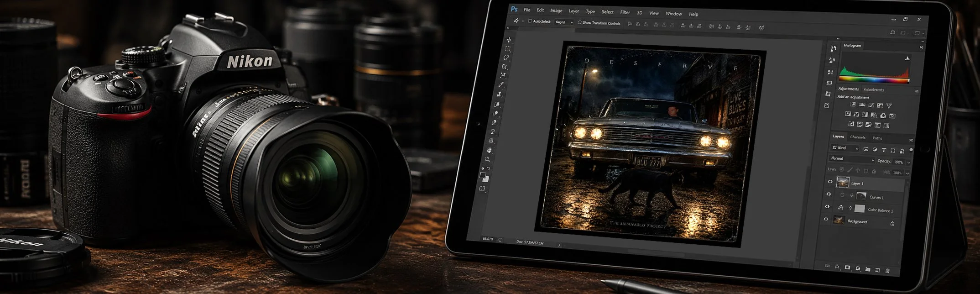Add a layer mask from Layers footer
Viewport: 980px width, 294px height.
(847, 268)
